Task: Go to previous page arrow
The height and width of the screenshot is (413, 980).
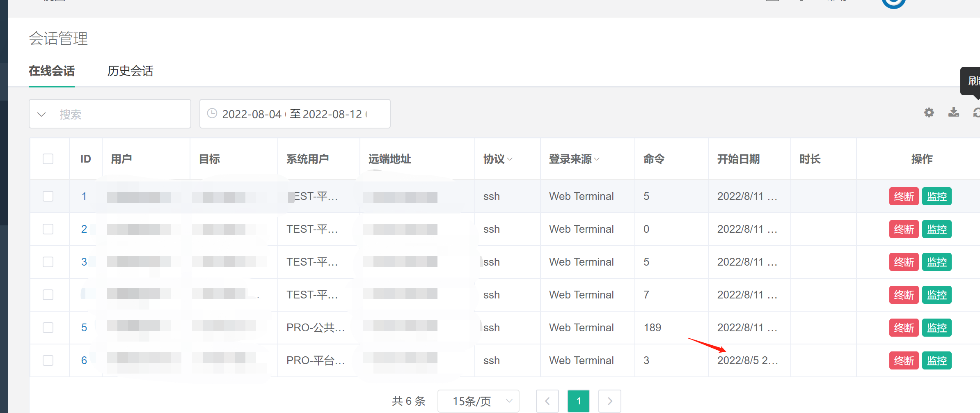Action: point(547,401)
